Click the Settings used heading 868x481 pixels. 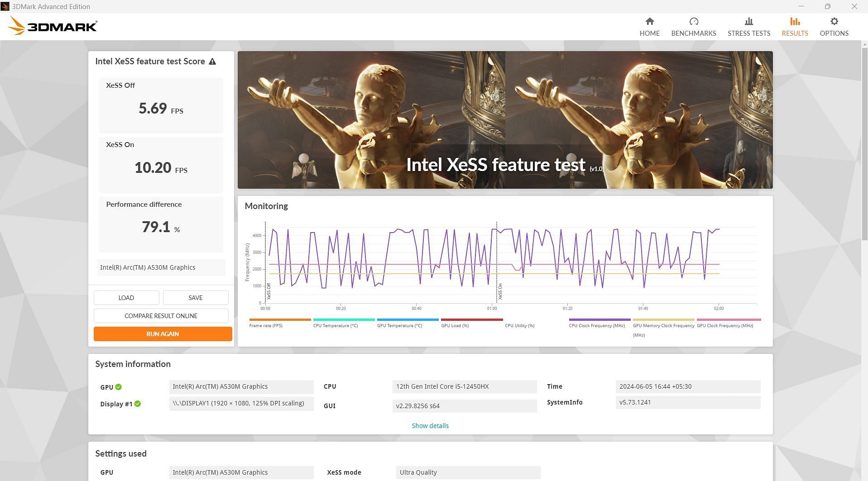121,454
